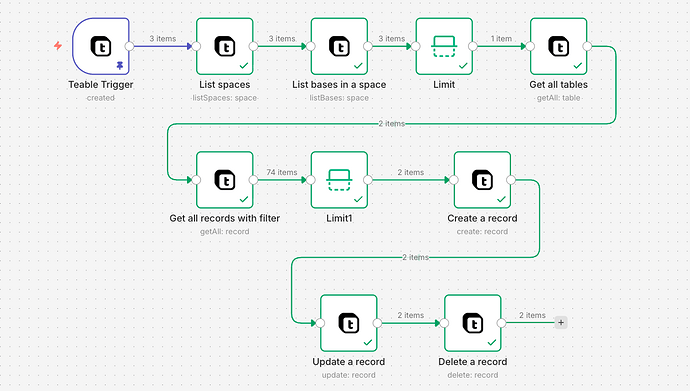Click the 'update: record' subtitle
This screenshot has height=391, width=690.
coord(349,375)
